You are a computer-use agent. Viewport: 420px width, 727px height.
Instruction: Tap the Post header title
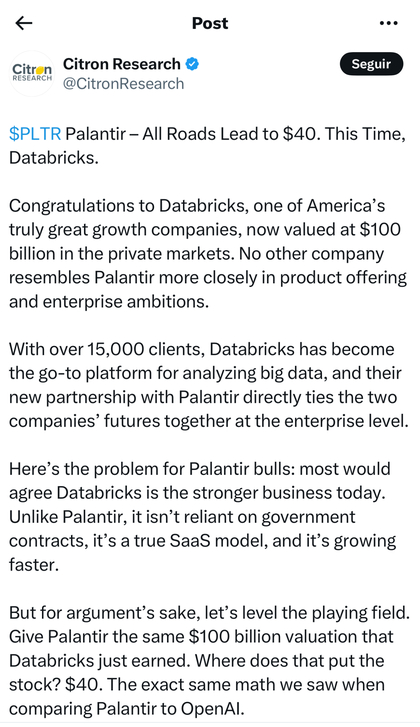[x=210, y=23]
